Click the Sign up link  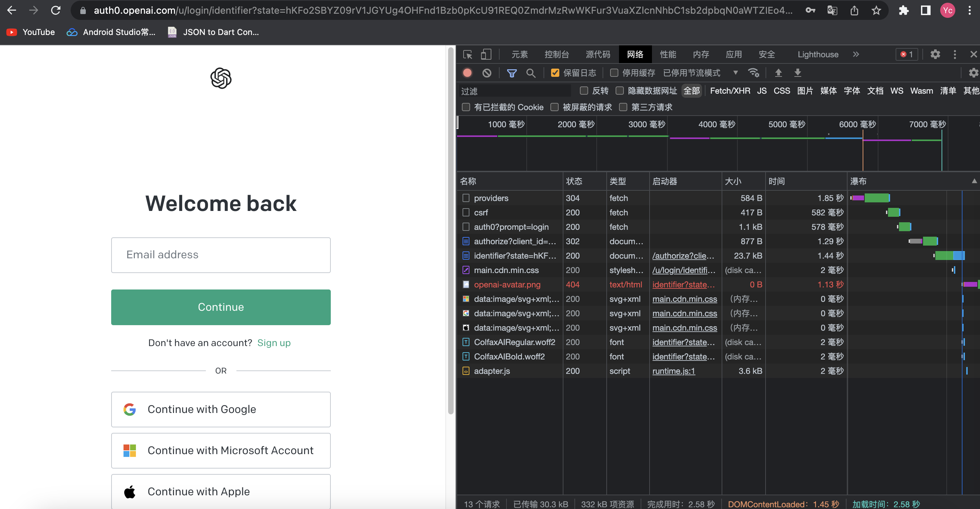click(x=273, y=343)
